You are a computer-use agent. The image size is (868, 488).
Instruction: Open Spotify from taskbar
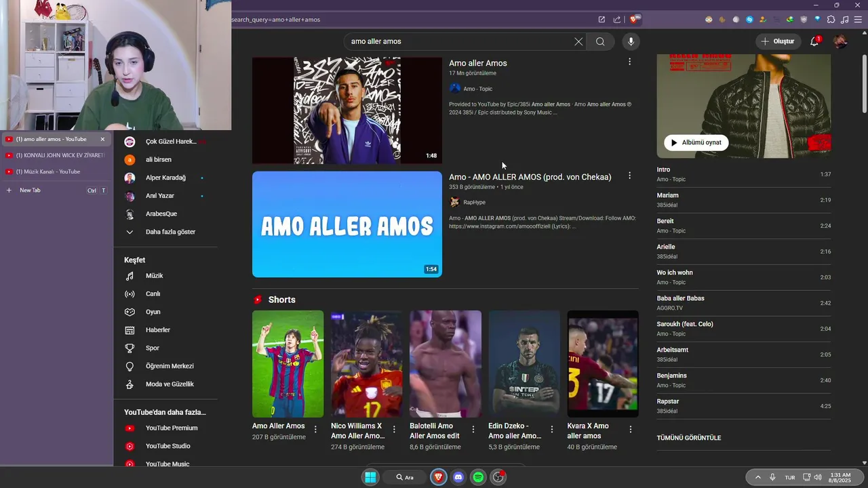tap(478, 477)
